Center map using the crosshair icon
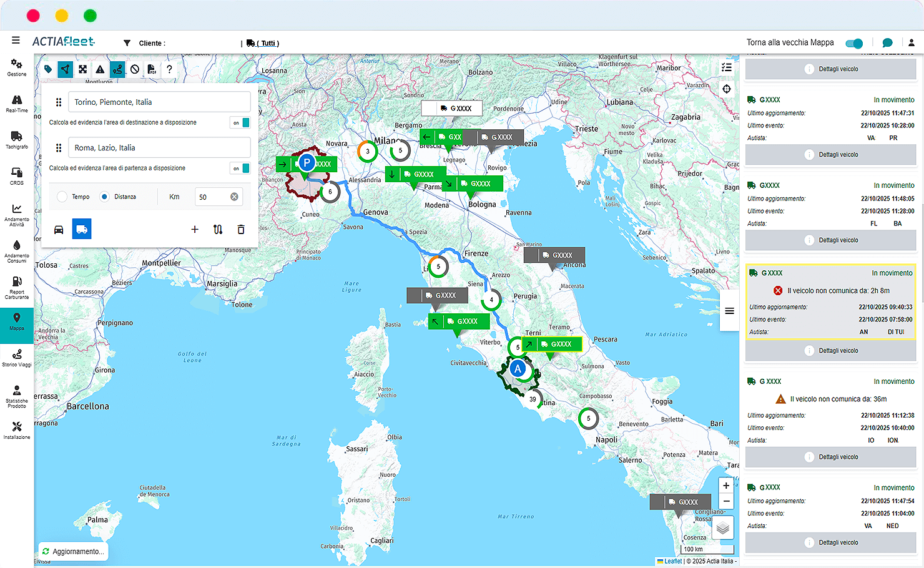This screenshot has height=568, width=924. (727, 89)
